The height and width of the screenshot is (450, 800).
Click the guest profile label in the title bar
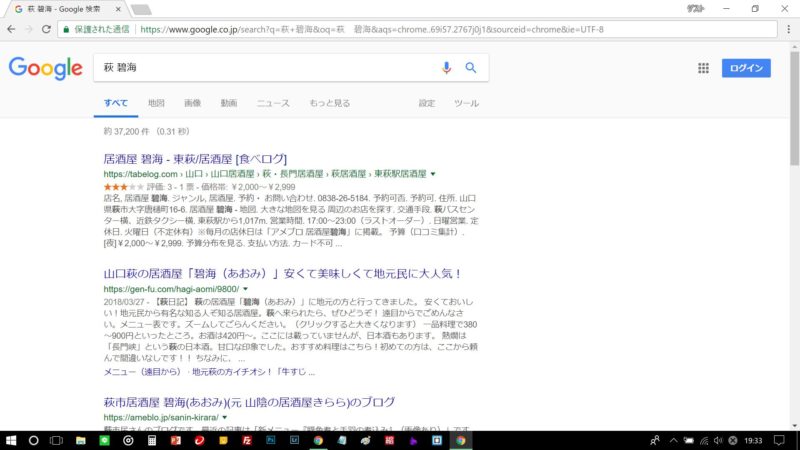695,9
